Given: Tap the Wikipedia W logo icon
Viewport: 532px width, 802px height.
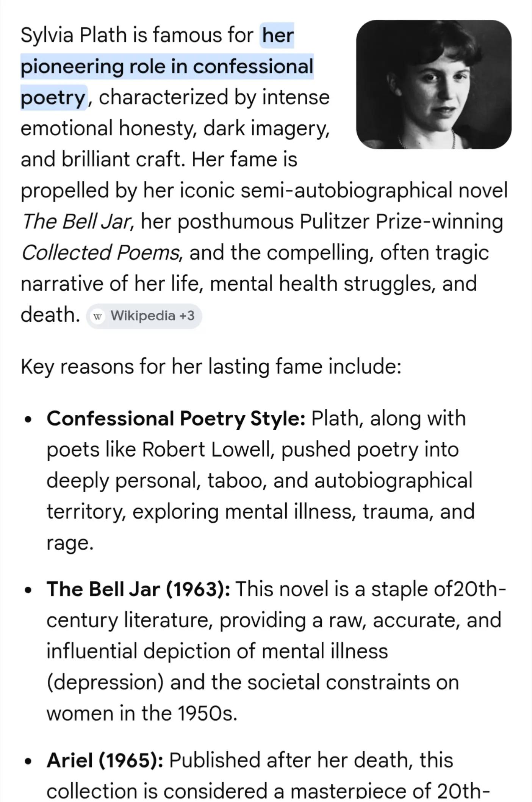Looking at the screenshot, I should (x=98, y=316).
